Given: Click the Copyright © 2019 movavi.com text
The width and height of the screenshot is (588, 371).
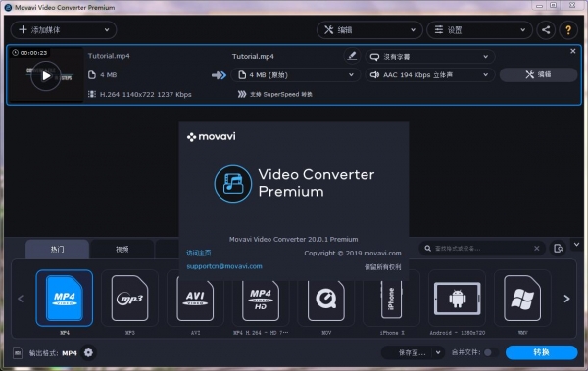Looking at the screenshot, I should pos(353,253).
